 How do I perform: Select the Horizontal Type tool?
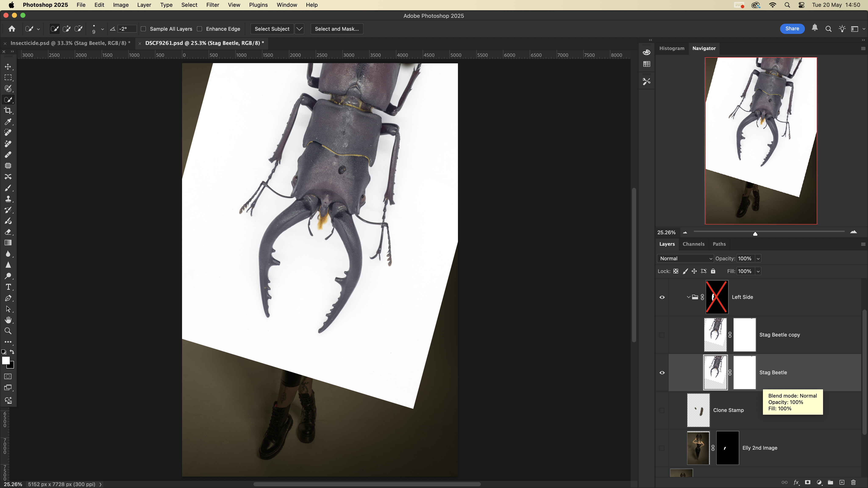(x=8, y=287)
